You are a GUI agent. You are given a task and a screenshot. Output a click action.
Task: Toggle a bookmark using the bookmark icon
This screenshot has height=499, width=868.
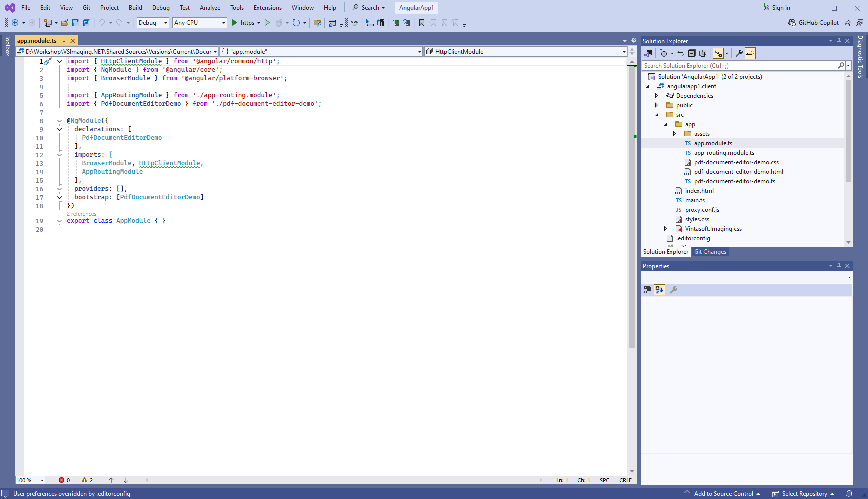coord(422,23)
